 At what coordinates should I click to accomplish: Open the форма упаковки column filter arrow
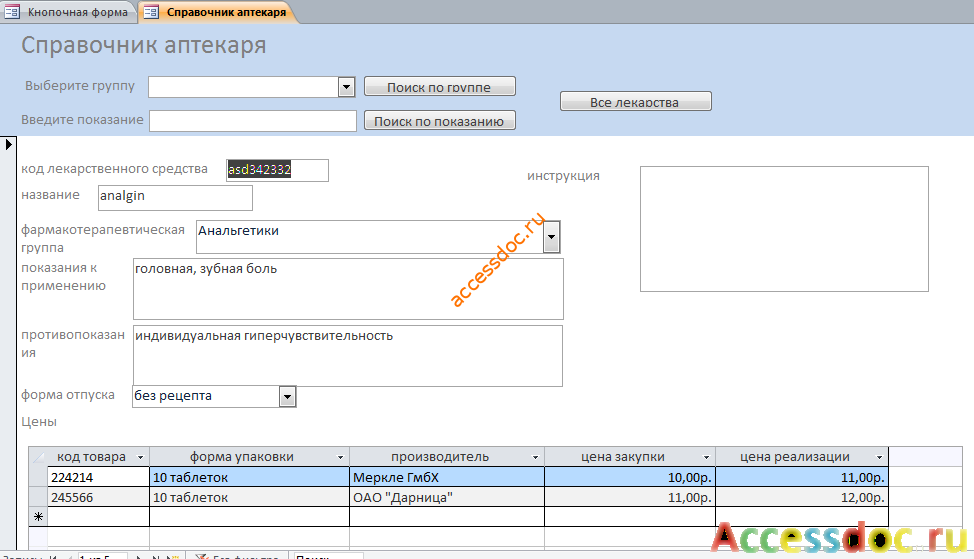(340, 457)
